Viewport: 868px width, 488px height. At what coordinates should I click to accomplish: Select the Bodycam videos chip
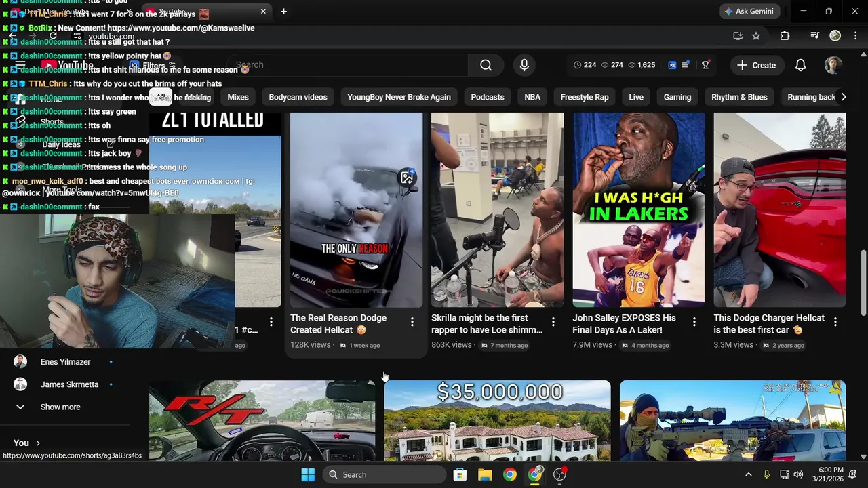298,97
